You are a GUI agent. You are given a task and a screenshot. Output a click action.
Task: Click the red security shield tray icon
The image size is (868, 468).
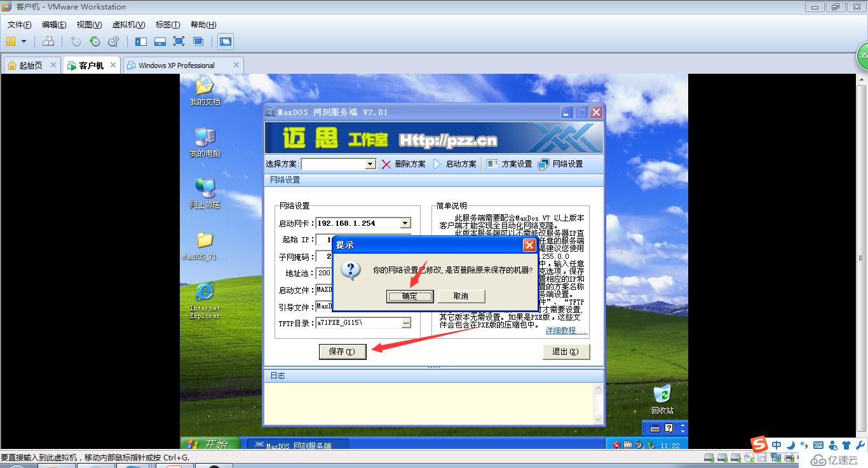616,445
